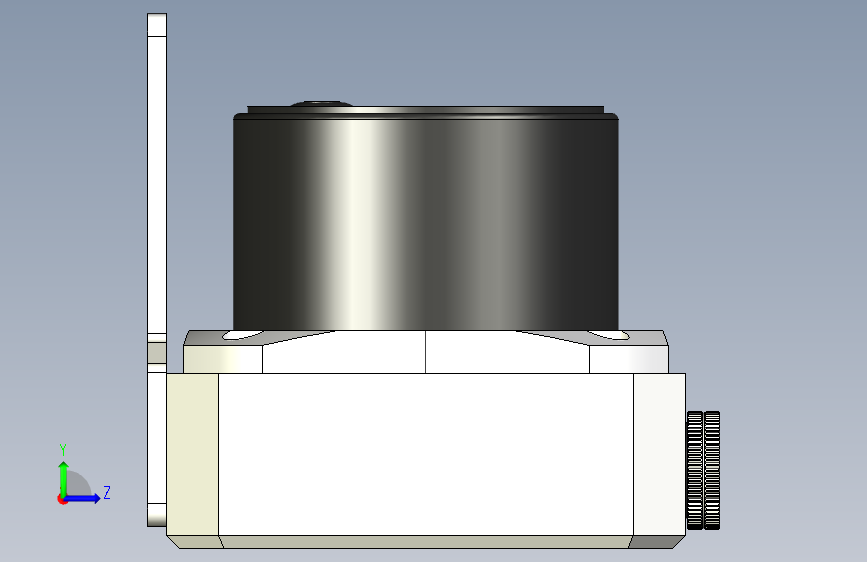Viewport: 867px width, 562px height.
Task: Pick the center white face of the flange plate
Action: pos(426,354)
